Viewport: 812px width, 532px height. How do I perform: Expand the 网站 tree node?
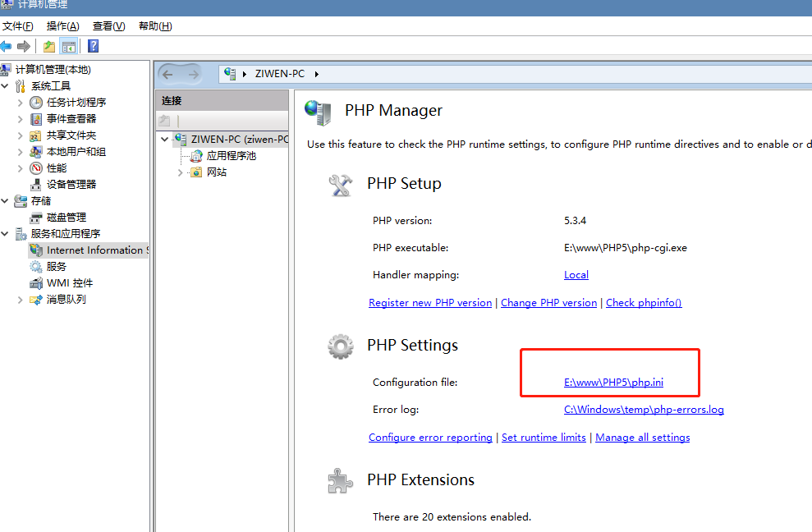pyautogui.click(x=180, y=172)
